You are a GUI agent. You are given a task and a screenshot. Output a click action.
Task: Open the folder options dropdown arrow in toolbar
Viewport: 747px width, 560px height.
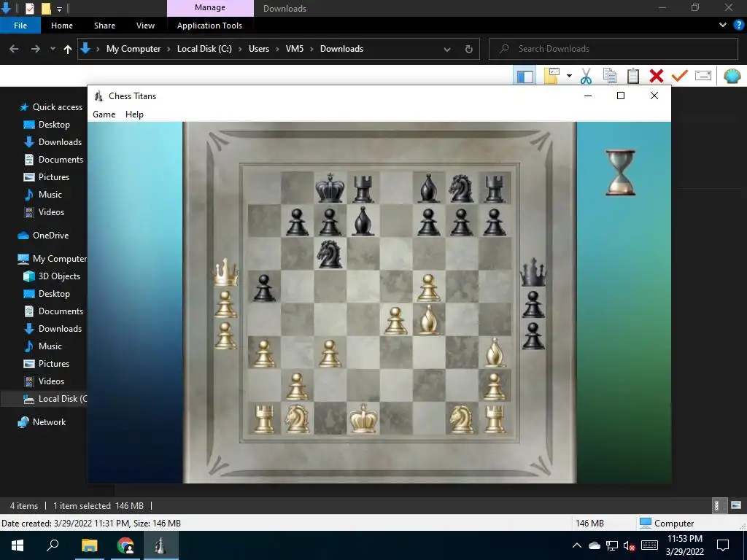coord(569,76)
